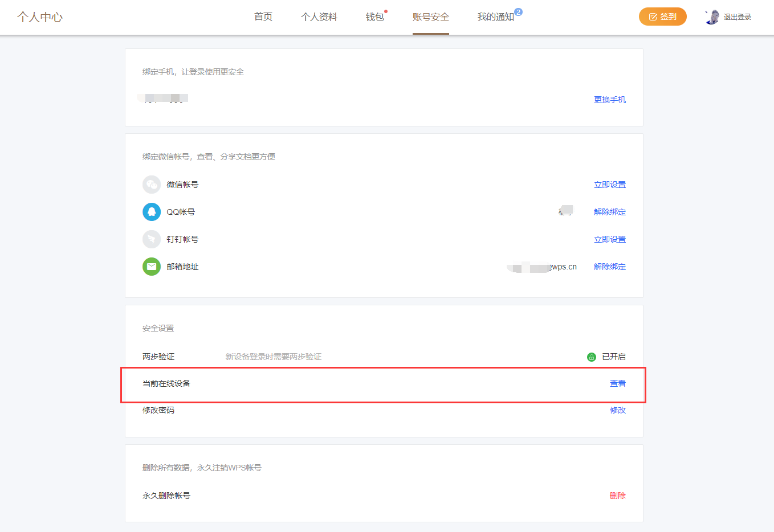Screen dimensions: 774x532
Task: Click the WeChat account icon
Action: (152, 185)
